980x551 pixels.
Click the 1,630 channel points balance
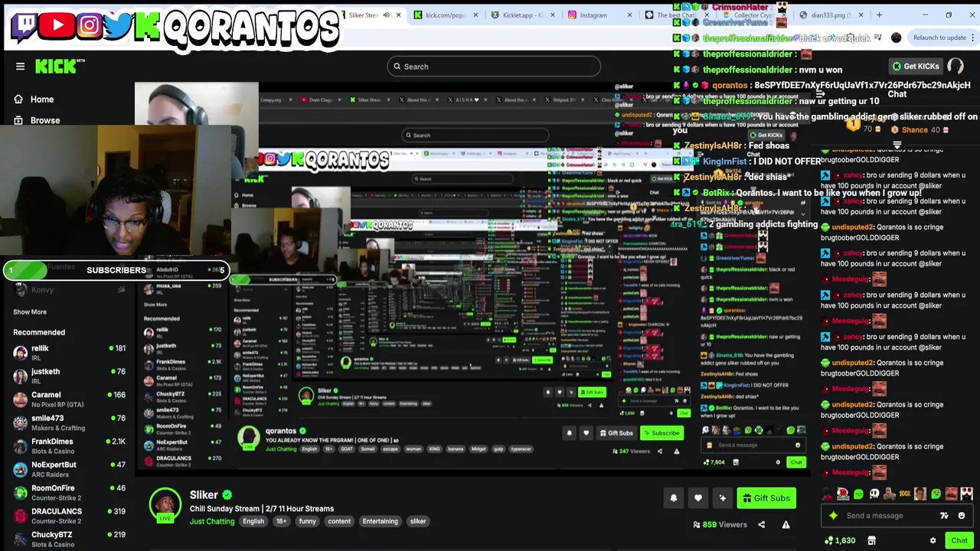click(840, 540)
